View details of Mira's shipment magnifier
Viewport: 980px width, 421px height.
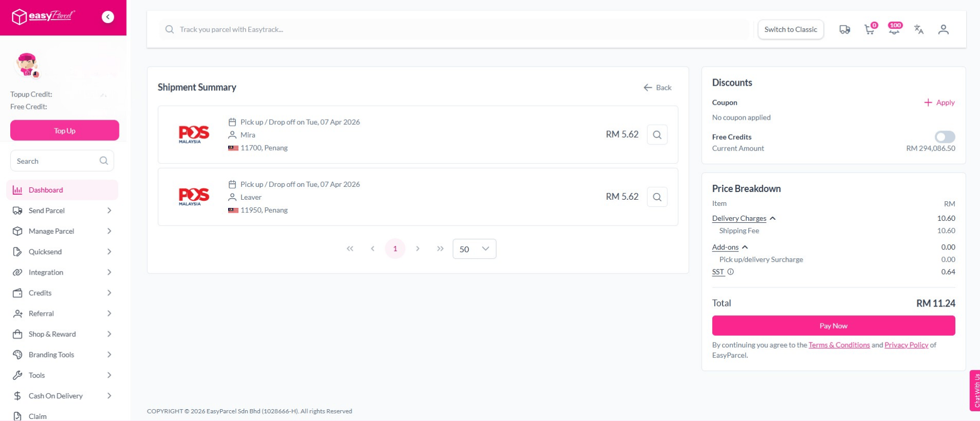[x=657, y=135]
